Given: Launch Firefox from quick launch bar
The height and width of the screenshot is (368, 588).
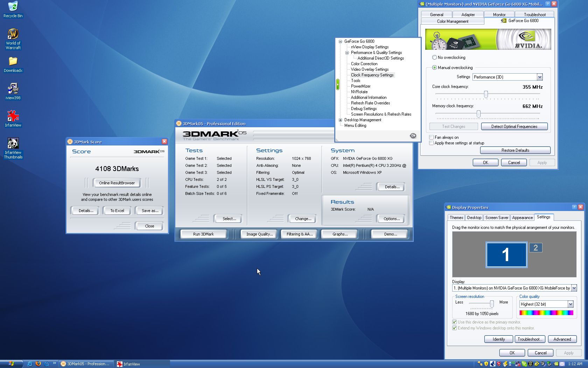Looking at the screenshot, I should [x=38, y=364].
